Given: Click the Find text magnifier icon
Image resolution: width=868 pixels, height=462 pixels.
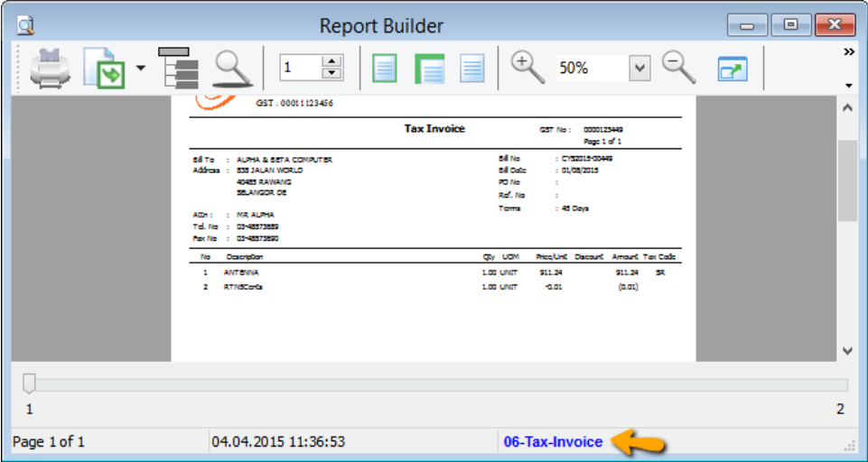Looking at the screenshot, I should coord(231,69).
